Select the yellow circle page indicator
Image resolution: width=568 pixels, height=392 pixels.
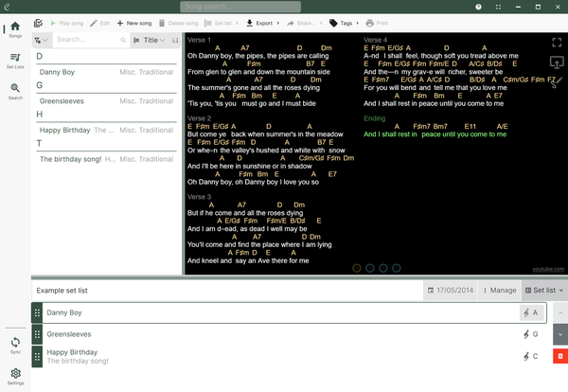click(x=357, y=268)
